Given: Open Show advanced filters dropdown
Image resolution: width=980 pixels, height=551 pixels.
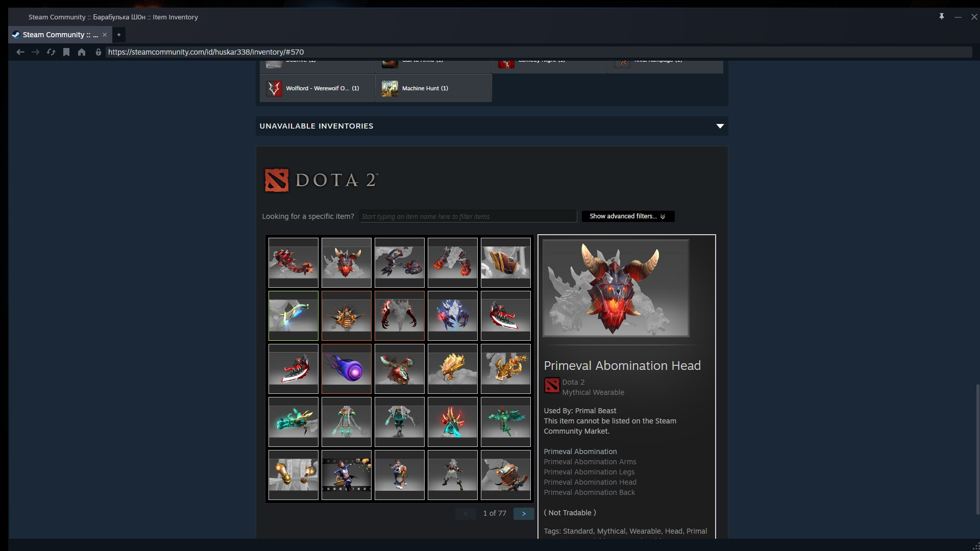Looking at the screenshot, I should [x=628, y=216].
